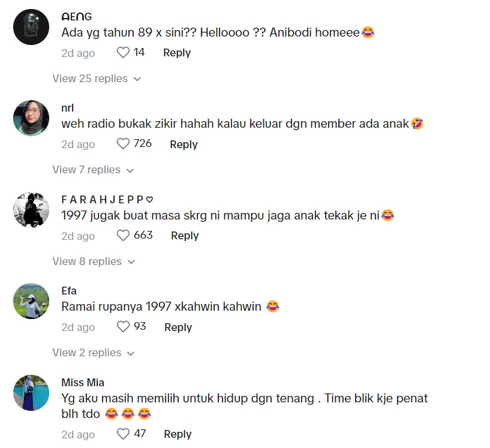The width and height of the screenshot is (490, 448).
Task: Open AENG's astronaut profile picture
Action: click(31, 27)
